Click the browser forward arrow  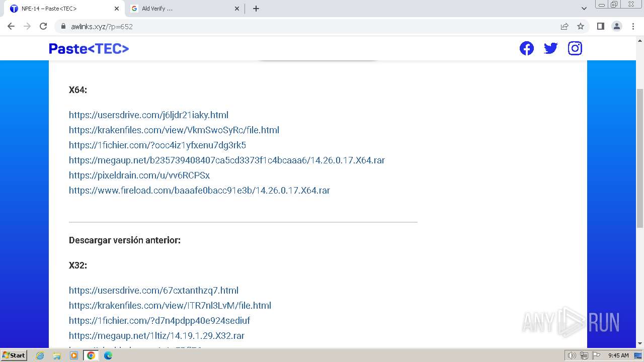27,26
